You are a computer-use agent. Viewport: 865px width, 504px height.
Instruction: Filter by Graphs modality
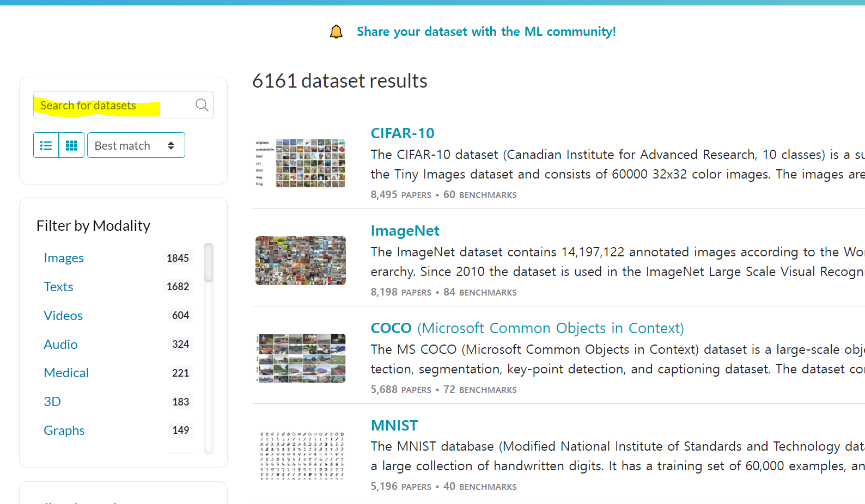pyautogui.click(x=64, y=431)
